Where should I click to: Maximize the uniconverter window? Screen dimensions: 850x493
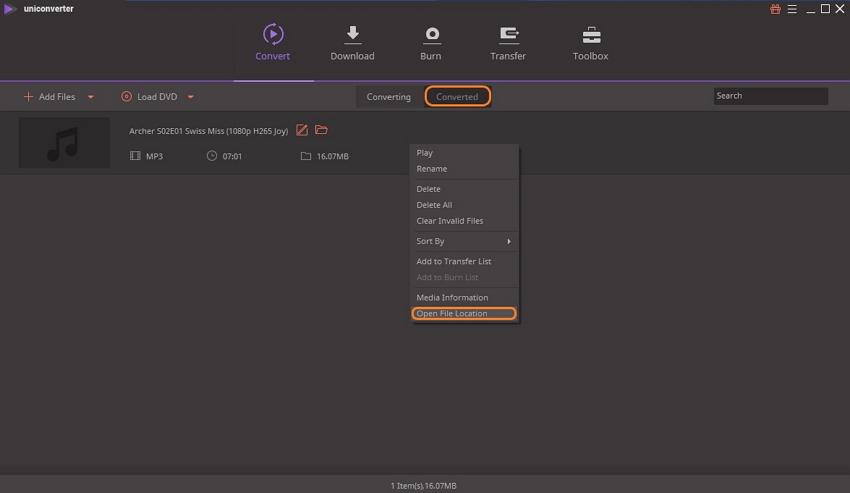pyautogui.click(x=825, y=9)
